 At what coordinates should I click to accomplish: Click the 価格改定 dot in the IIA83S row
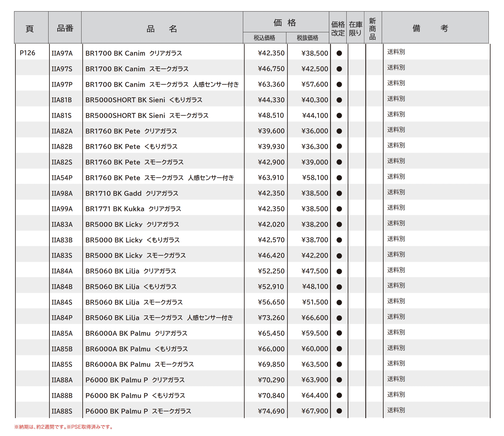click(x=339, y=256)
